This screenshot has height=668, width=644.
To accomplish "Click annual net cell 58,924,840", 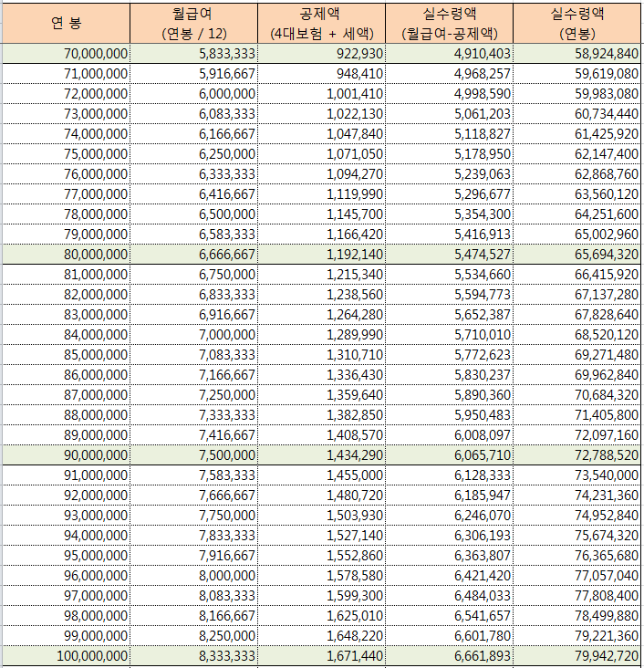I will (x=577, y=54).
